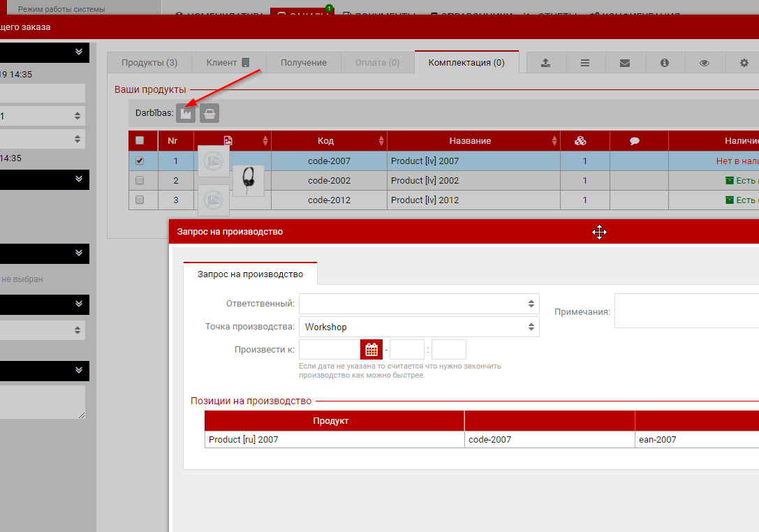Viewport: 759px width, 532px height.
Task: Open the Ответственный dropdown
Action: 419,304
